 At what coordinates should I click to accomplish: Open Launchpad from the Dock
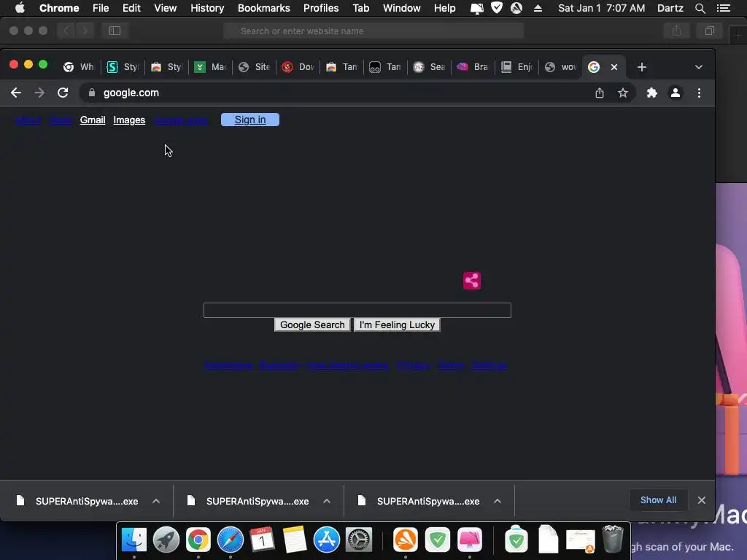166,540
